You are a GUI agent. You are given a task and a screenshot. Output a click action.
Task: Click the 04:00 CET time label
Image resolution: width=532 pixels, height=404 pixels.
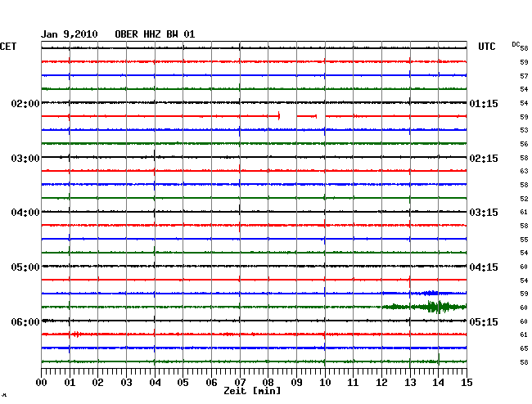(25, 213)
